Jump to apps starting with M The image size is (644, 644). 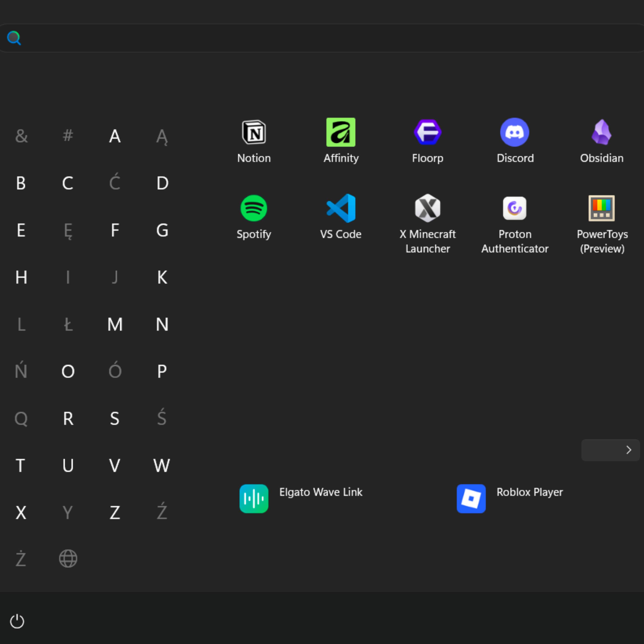(115, 324)
